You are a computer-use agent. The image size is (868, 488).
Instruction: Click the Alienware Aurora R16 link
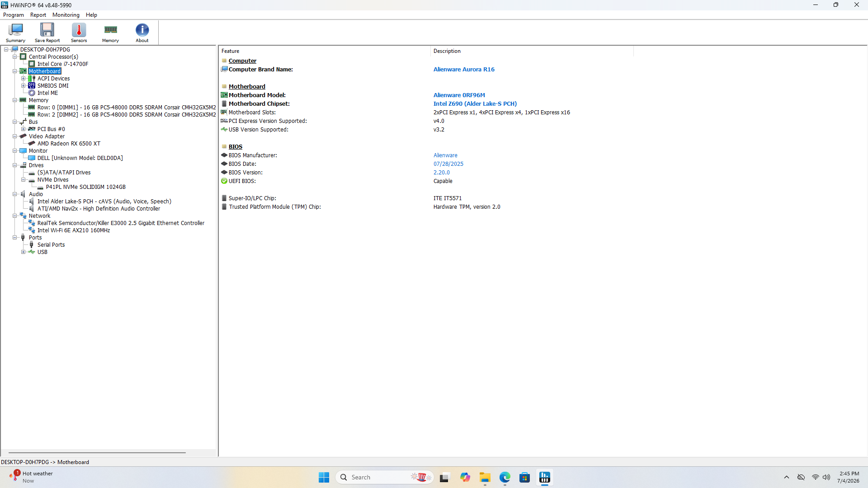click(464, 69)
